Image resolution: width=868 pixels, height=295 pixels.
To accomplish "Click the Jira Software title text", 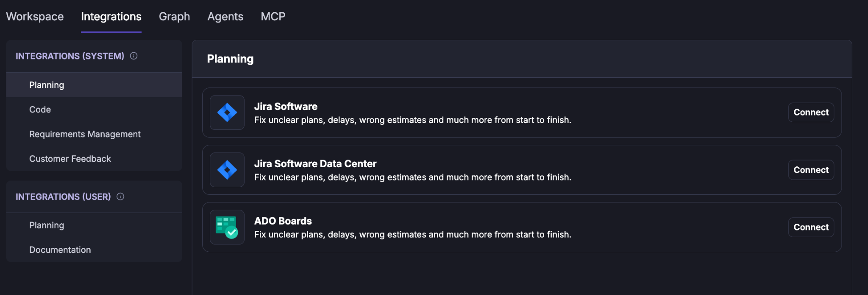I will point(286,107).
